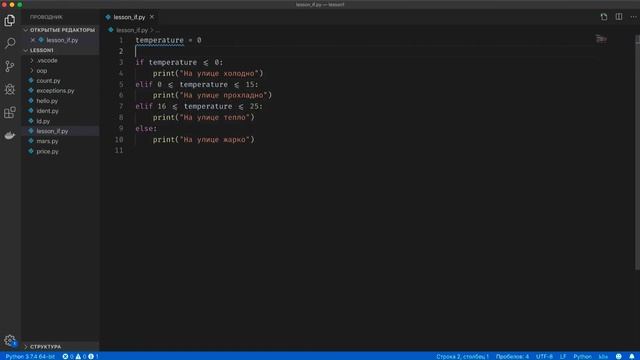Open the Docker view in activity bar
This screenshot has height=360, width=640.
point(10,135)
